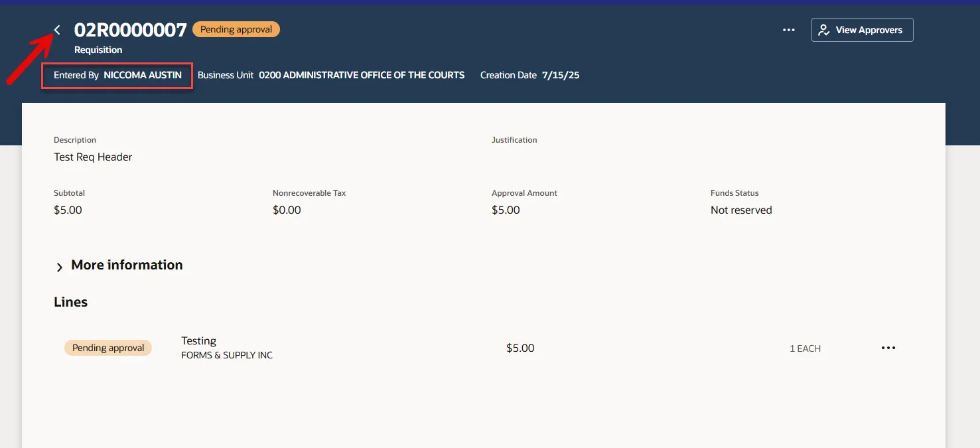Open the Testing line's ellipsis actions menu
Screen dimensions: 980x448
(x=888, y=348)
